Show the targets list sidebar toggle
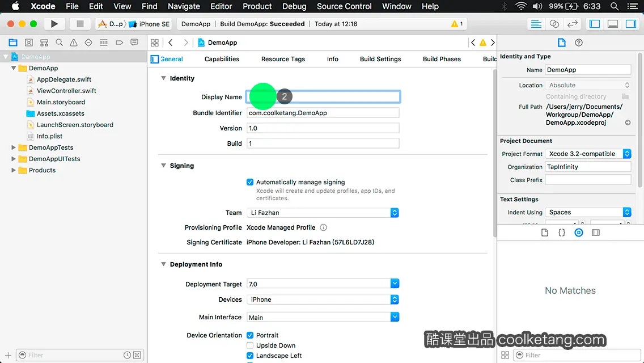Image resolution: width=644 pixels, height=363 pixels. coord(155,59)
